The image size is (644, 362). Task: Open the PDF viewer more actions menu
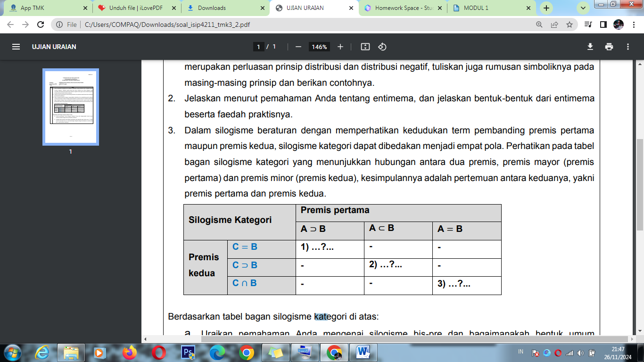tap(628, 47)
